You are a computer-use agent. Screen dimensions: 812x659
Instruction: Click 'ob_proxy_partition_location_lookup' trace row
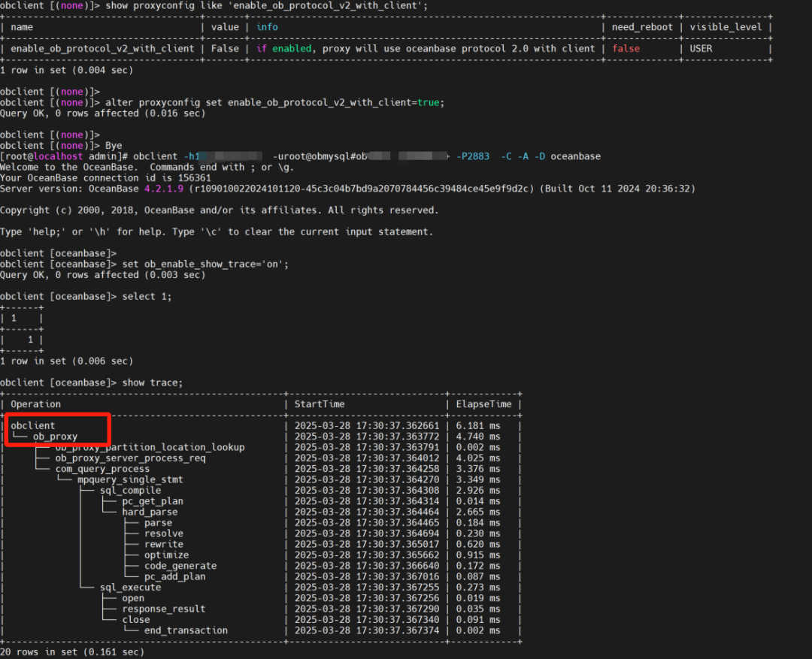261,447
